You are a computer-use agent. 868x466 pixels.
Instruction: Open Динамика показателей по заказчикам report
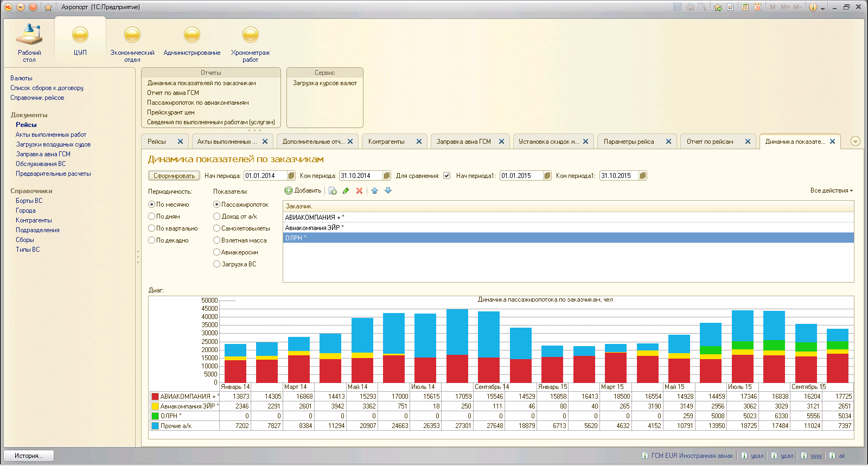(x=201, y=83)
